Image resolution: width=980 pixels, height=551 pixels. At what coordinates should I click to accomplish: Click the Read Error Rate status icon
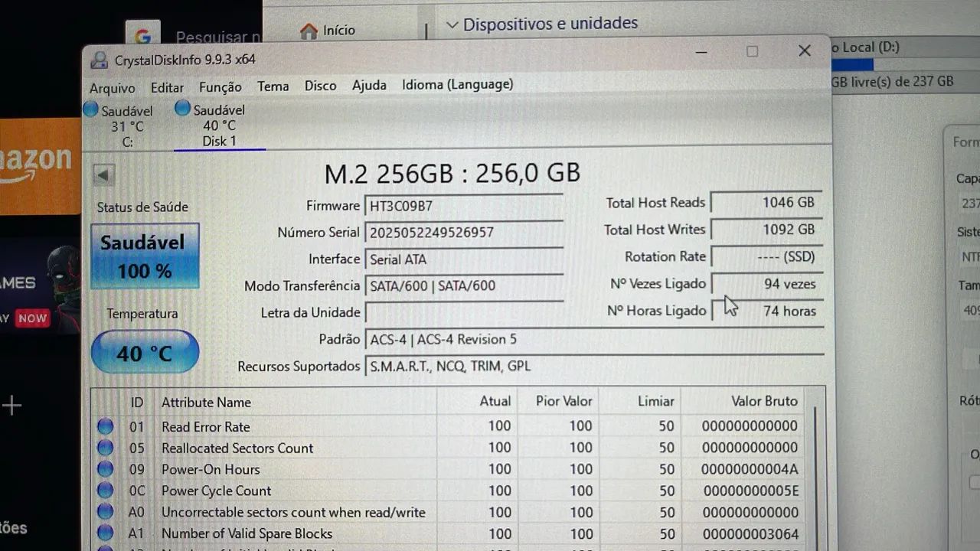click(105, 427)
